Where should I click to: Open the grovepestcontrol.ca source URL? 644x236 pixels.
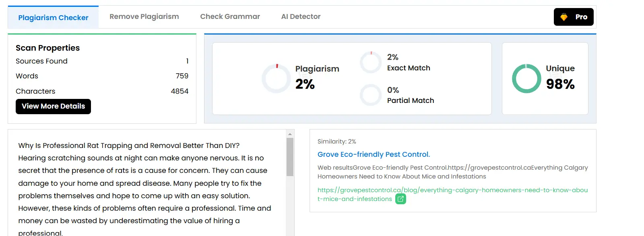pyautogui.click(x=452, y=194)
